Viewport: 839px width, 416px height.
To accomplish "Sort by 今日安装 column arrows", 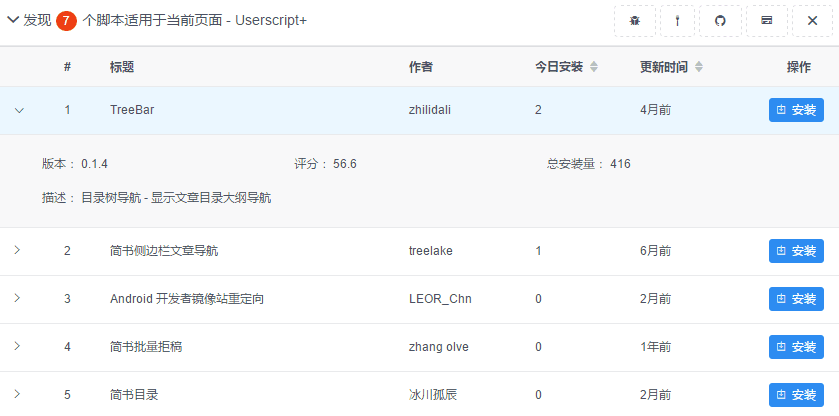I will pyautogui.click(x=593, y=67).
